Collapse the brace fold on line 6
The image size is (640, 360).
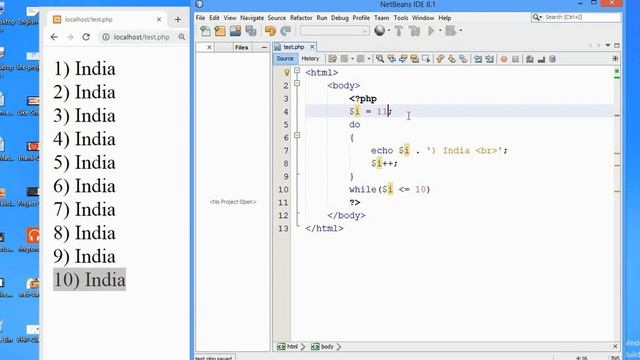(x=297, y=135)
